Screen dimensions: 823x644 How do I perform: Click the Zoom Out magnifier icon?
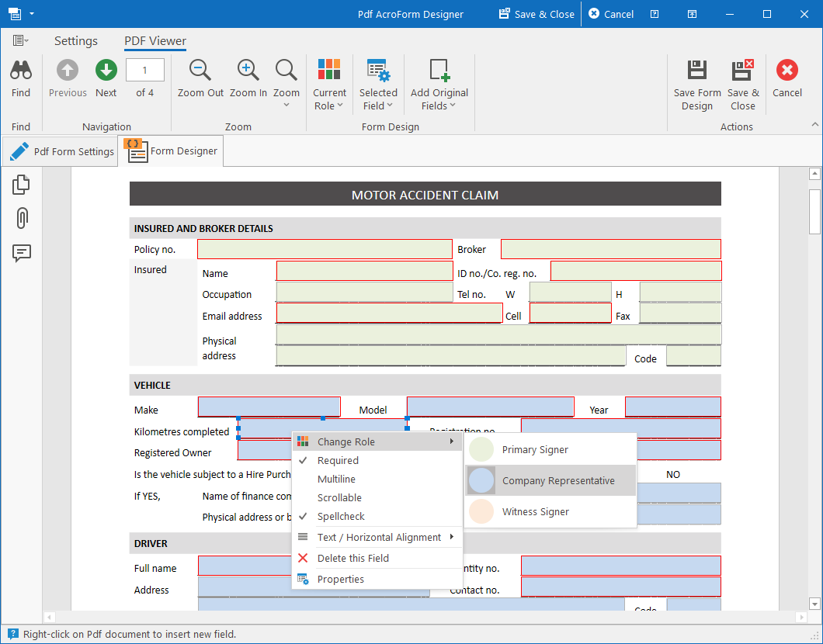[x=200, y=71]
